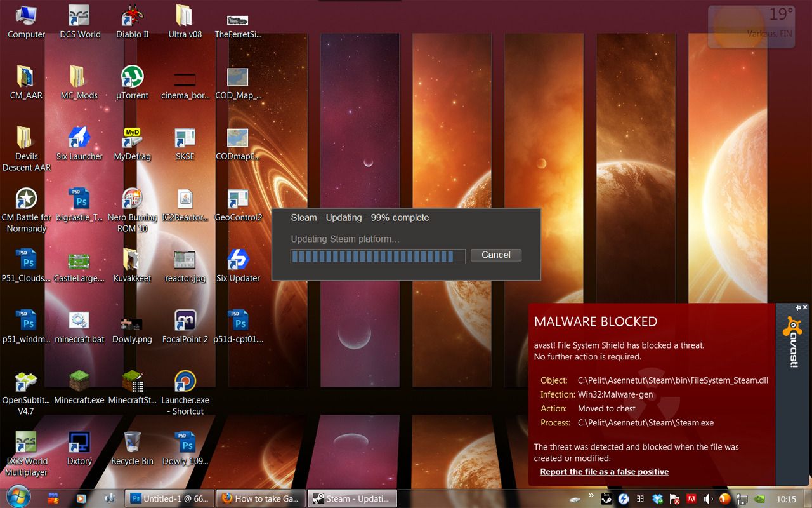
Task: Open Devils Descent AAR folder
Action: click(26, 149)
